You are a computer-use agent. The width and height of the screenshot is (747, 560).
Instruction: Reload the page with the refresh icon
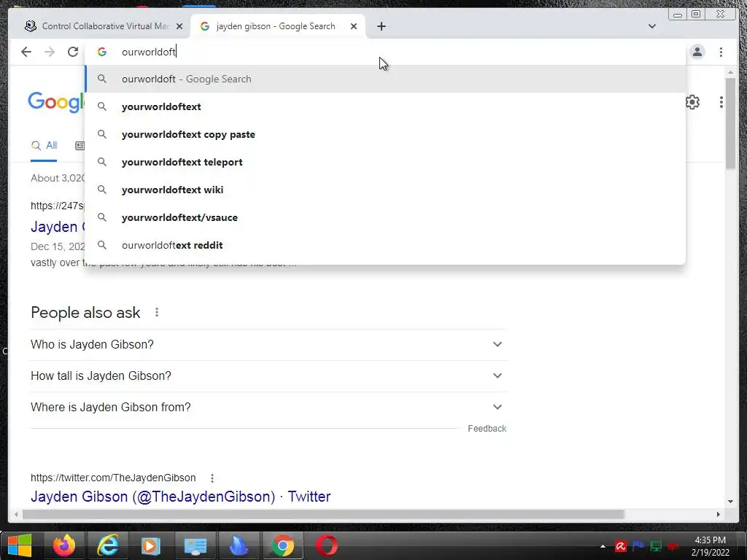73,52
